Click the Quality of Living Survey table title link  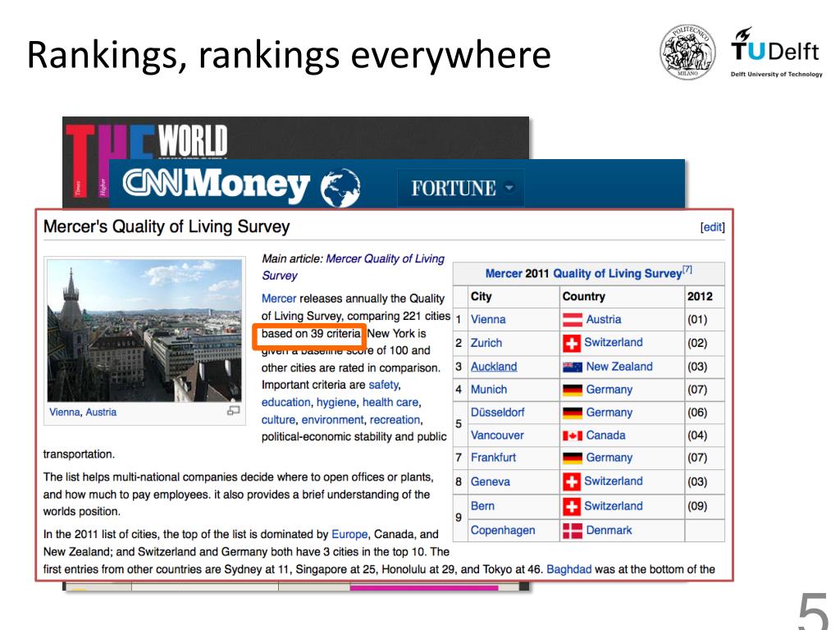pos(617,273)
